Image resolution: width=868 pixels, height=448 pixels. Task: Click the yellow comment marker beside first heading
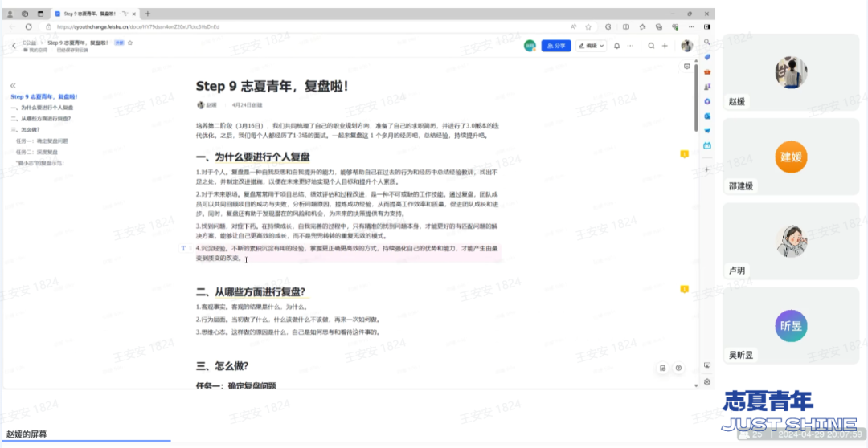684,153
